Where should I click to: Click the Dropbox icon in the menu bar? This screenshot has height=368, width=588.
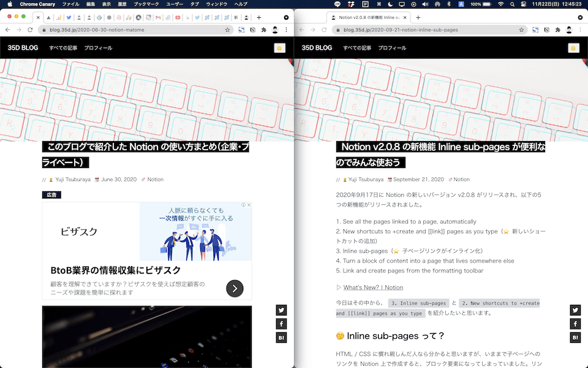coord(351,4)
